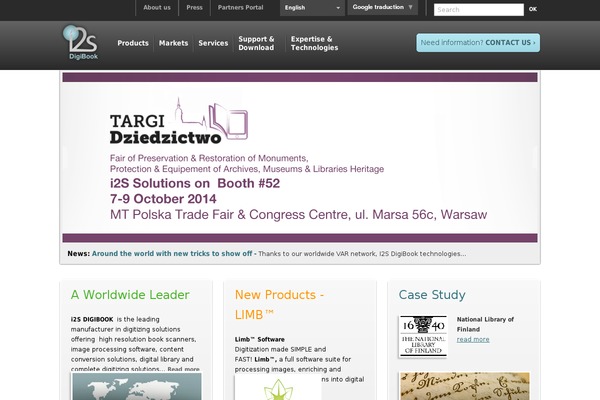Submit search with OK button
This screenshot has height=400, width=600.
[533, 9]
